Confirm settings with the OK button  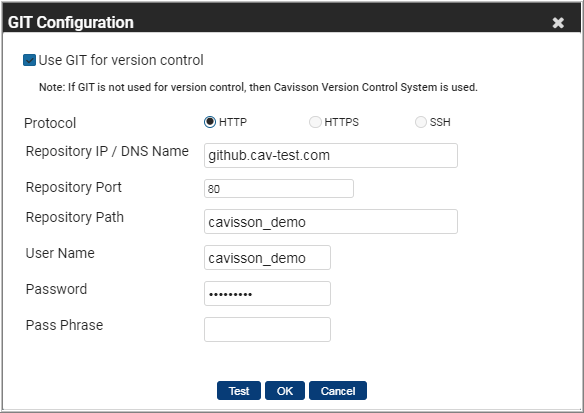[285, 391]
